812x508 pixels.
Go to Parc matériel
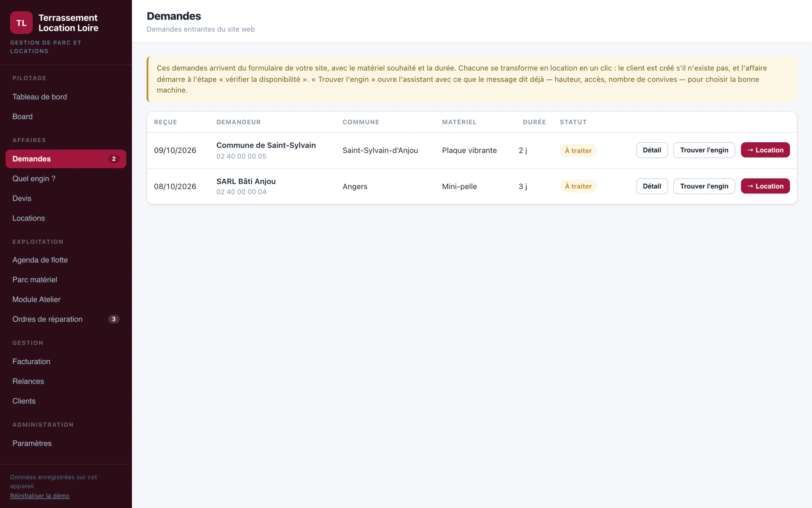(66, 280)
